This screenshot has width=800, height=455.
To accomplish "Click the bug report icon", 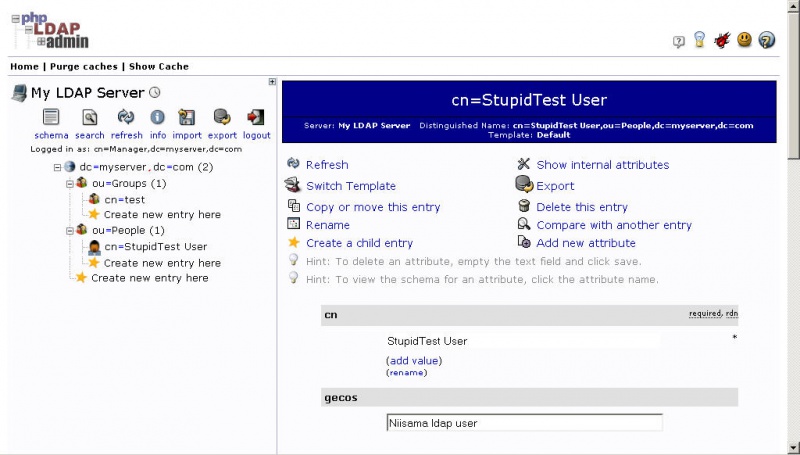I will click(x=722, y=40).
